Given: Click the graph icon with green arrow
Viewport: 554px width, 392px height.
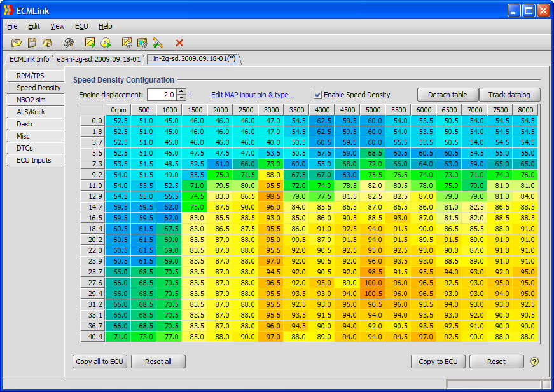Looking at the screenshot, I should 90,43.
